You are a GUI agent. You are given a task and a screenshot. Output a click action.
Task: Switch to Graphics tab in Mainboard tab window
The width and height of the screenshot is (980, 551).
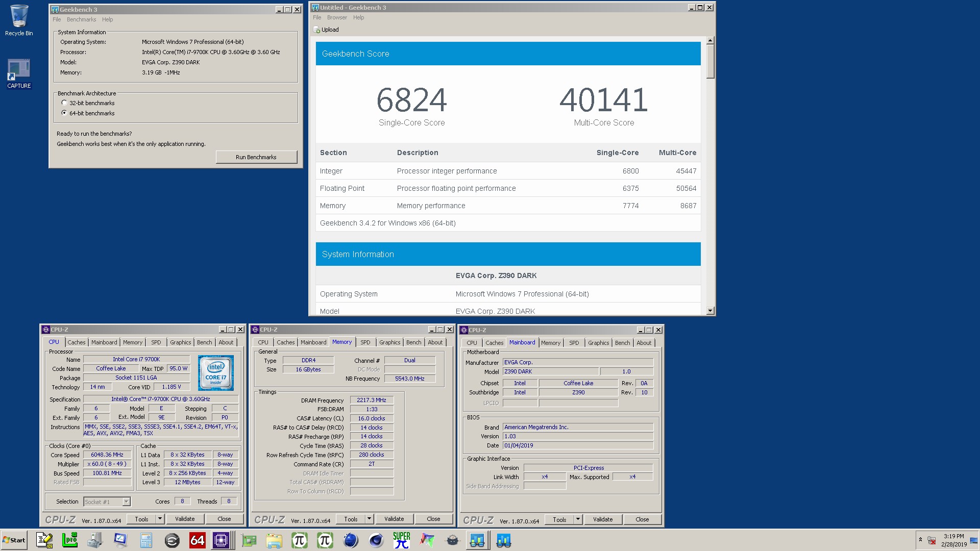tap(598, 343)
